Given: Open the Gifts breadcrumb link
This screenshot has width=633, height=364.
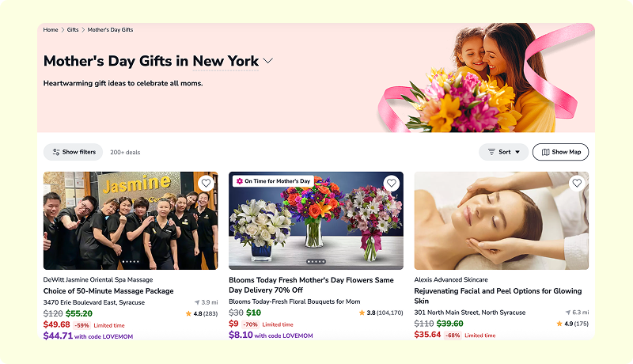Looking at the screenshot, I should click(73, 29).
